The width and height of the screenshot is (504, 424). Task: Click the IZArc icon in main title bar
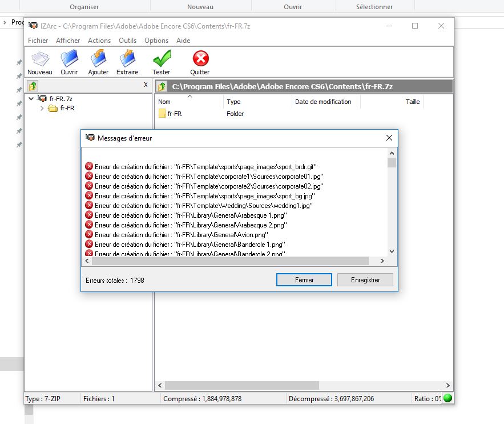point(33,25)
